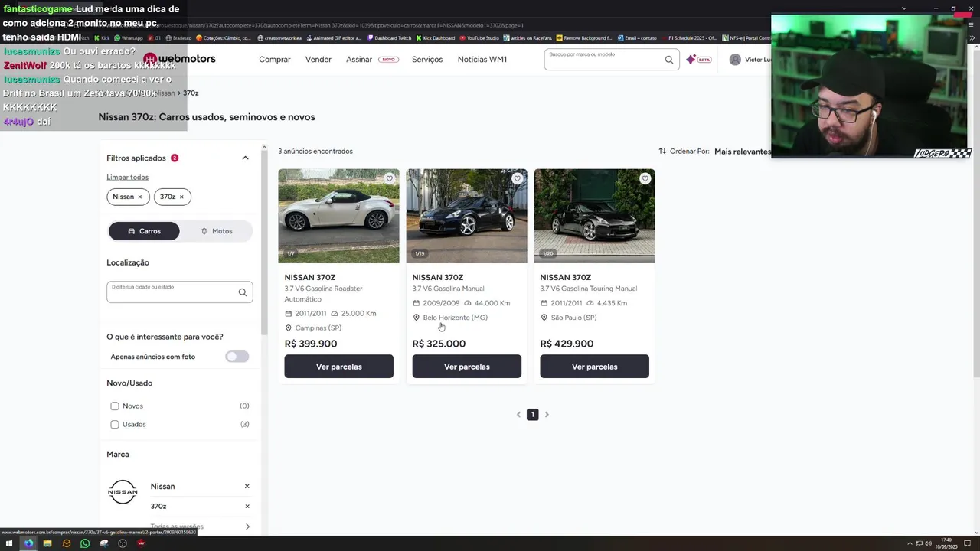Click Ver parcelas for R$ 325.000 car
The height and width of the screenshot is (551, 980).
pyautogui.click(x=467, y=367)
